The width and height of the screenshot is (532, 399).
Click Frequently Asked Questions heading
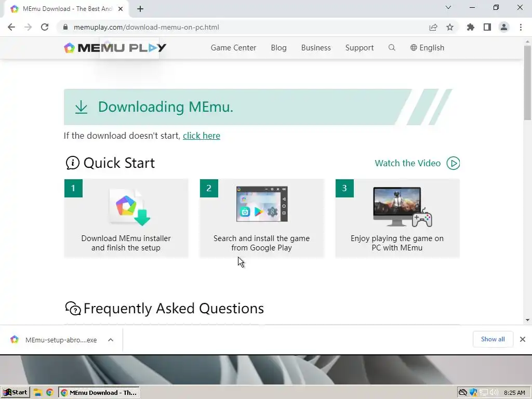pos(174,309)
